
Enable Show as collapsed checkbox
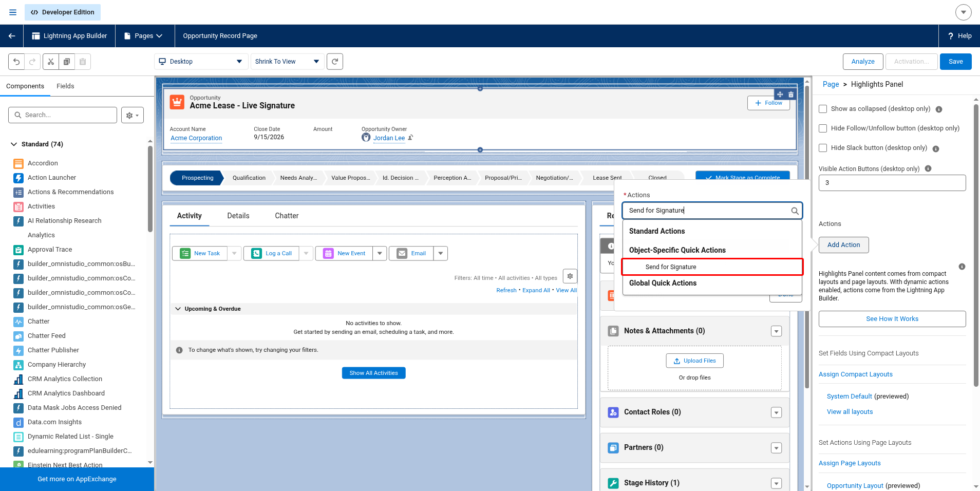(x=823, y=109)
